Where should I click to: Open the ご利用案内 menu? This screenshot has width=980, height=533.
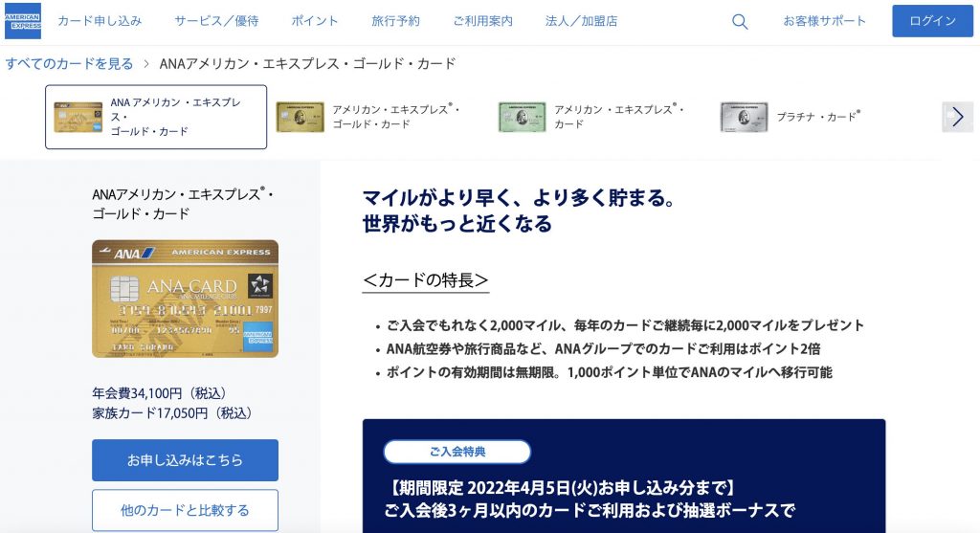coord(482,21)
